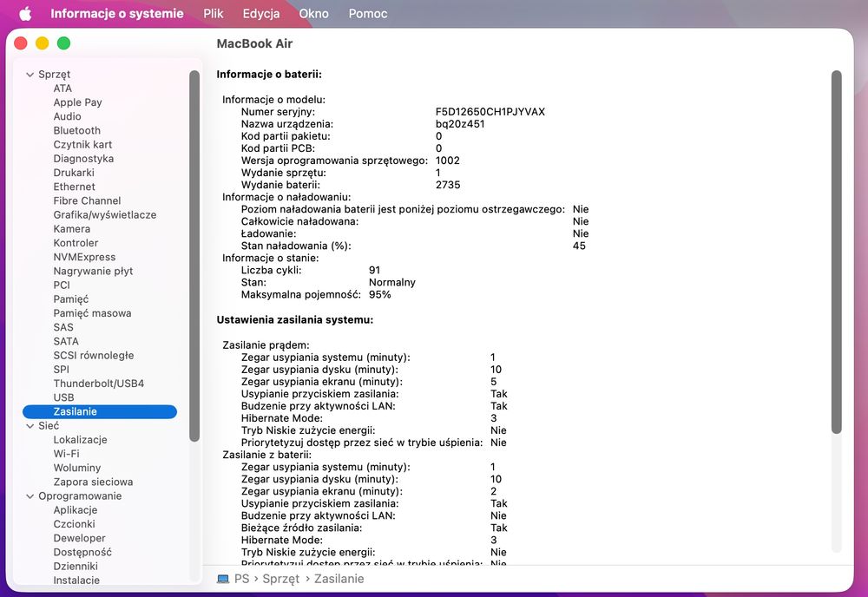Select Pamięć masowa in the sidebar
868x597 pixels.
[x=93, y=313]
